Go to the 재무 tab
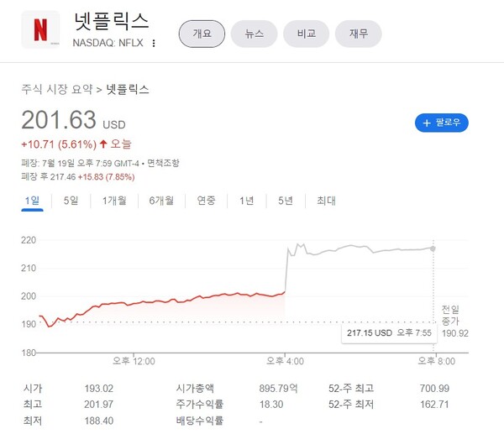504x434 pixels. [359, 34]
